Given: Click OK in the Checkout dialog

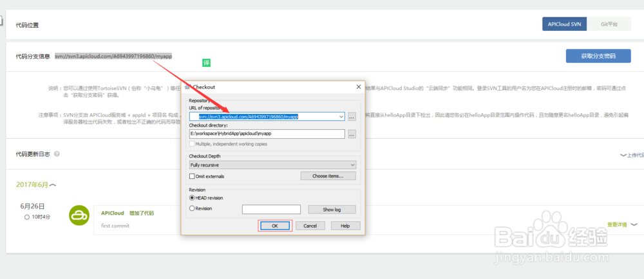Looking at the screenshot, I should (x=275, y=226).
